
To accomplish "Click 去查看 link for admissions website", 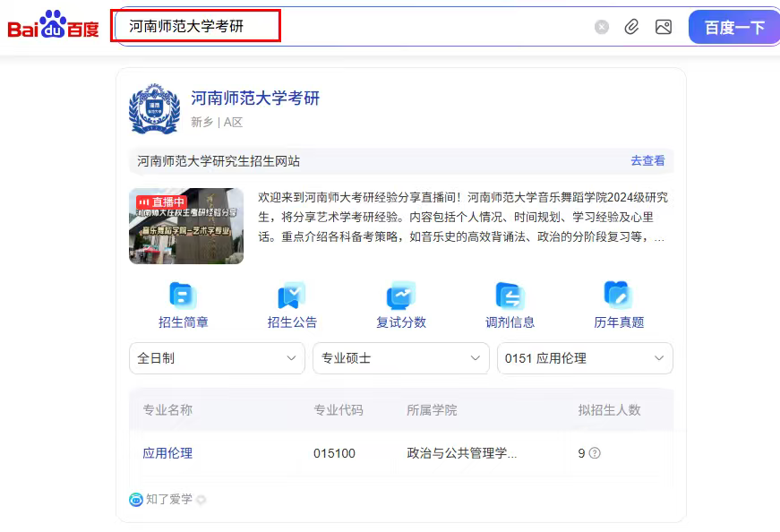I will pos(647,161).
